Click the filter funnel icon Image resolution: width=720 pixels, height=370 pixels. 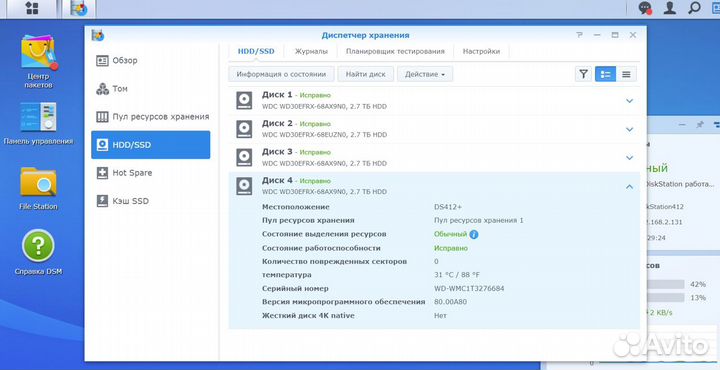(x=583, y=74)
